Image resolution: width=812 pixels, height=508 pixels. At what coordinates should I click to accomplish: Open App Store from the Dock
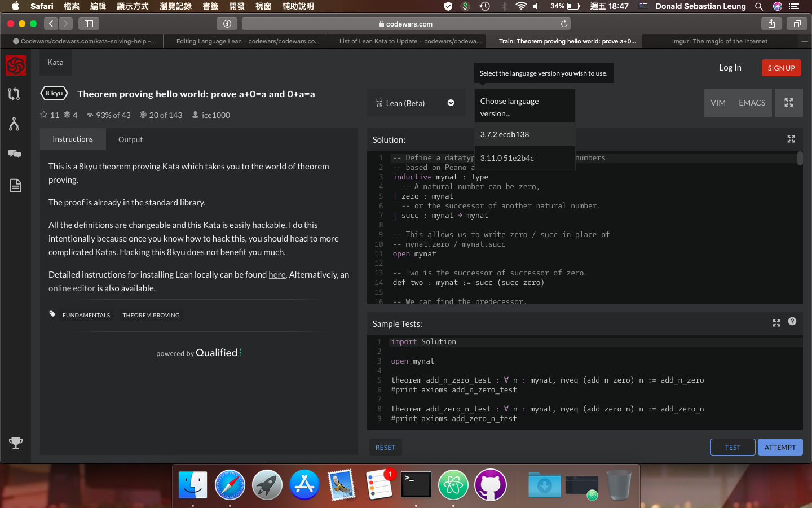point(304,485)
